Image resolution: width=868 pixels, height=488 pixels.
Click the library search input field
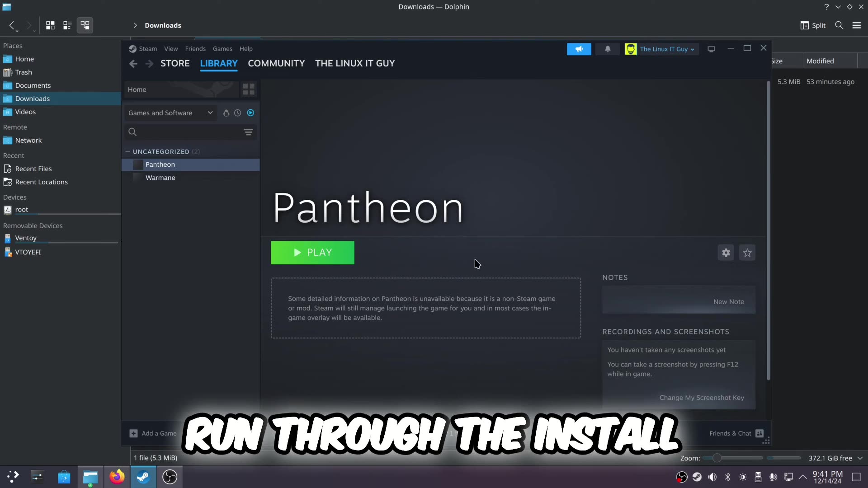(x=185, y=132)
